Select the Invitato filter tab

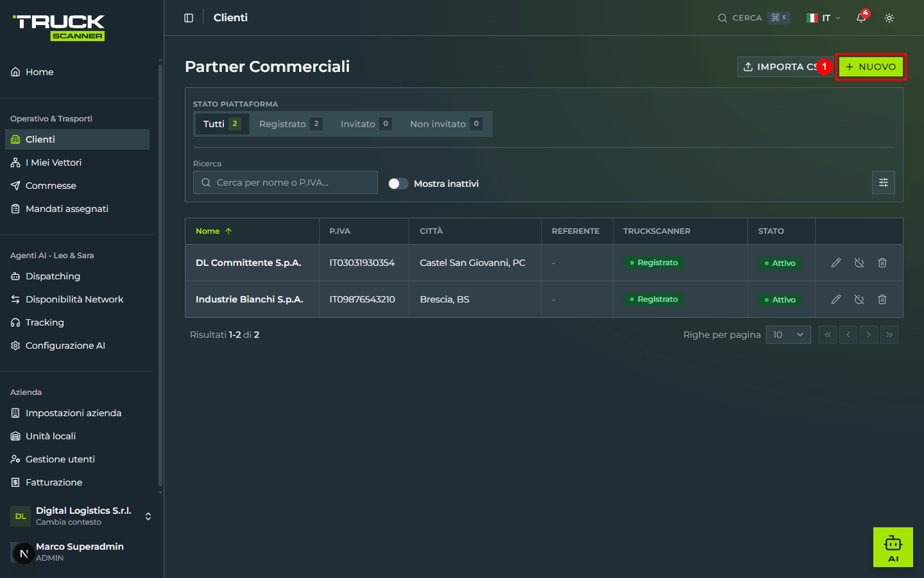pyautogui.click(x=366, y=124)
